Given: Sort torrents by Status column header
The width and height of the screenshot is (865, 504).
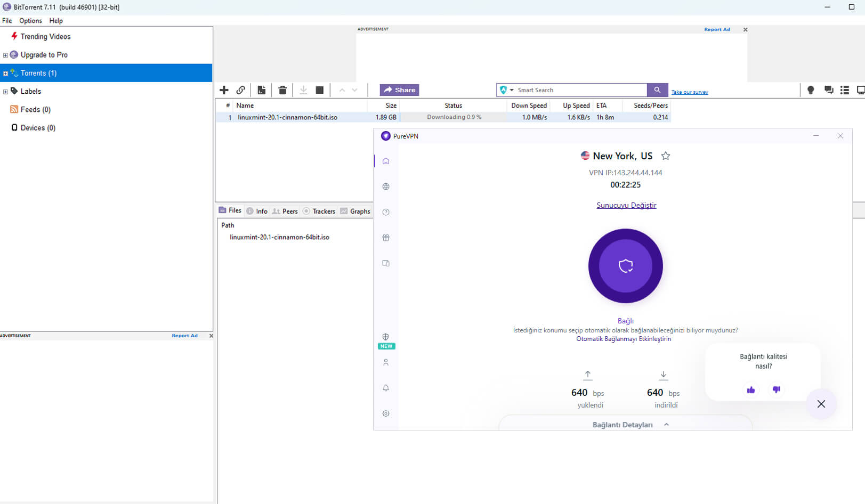Looking at the screenshot, I should (x=454, y=105).
